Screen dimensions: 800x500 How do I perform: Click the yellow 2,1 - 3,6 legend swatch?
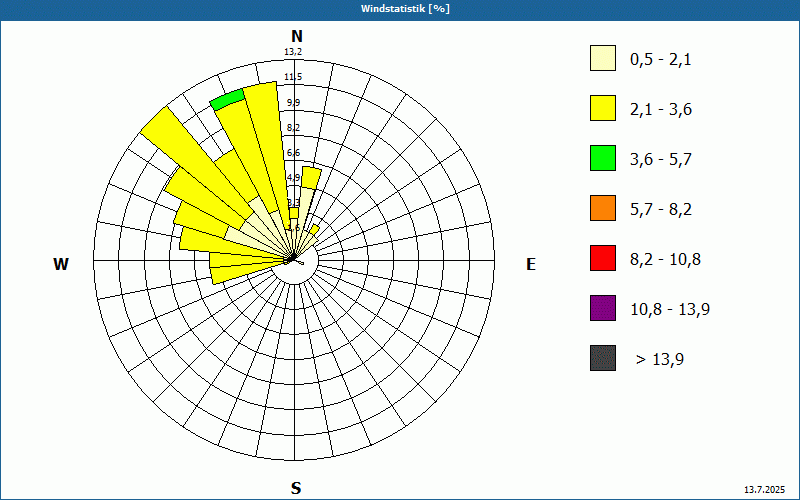(603, 108)
